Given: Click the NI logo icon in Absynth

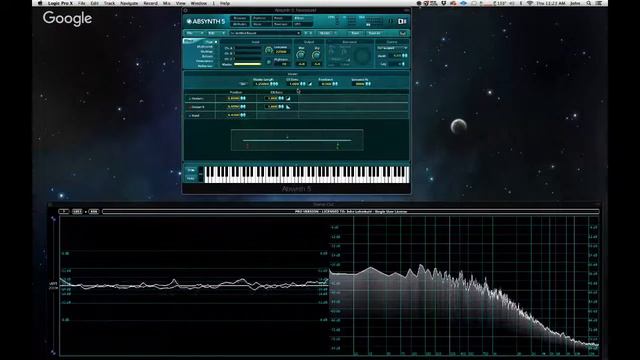Looking at the screenshot, I should pyautogui.click(x=402, y=21).
